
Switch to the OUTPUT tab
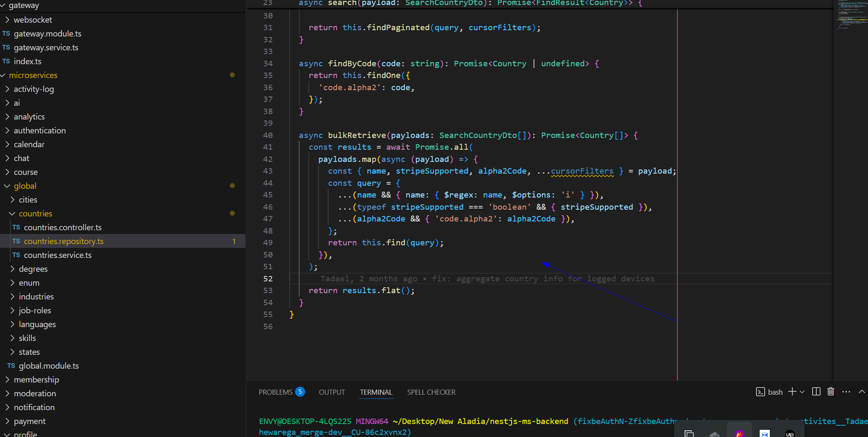(332, 392)
